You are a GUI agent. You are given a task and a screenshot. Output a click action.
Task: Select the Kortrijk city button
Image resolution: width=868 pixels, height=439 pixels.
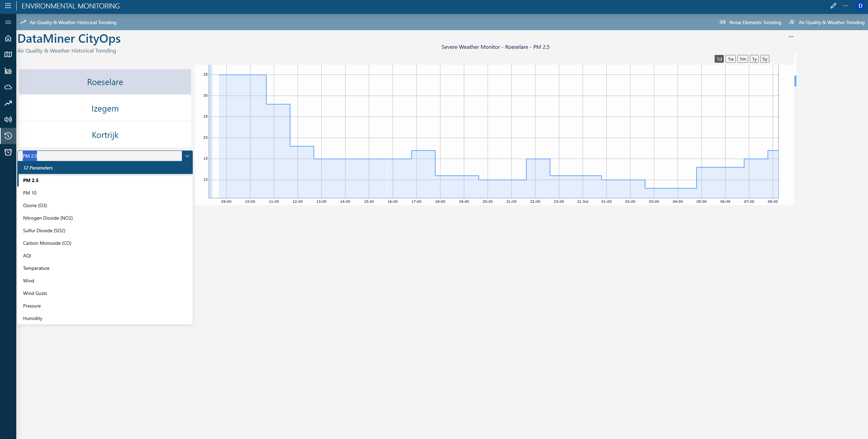105,135
